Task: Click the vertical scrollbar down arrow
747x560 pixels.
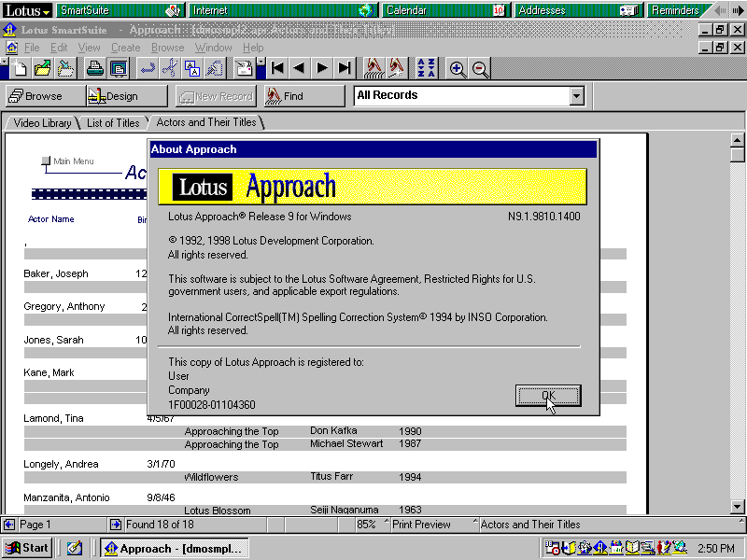Action: tap(737, 507)
